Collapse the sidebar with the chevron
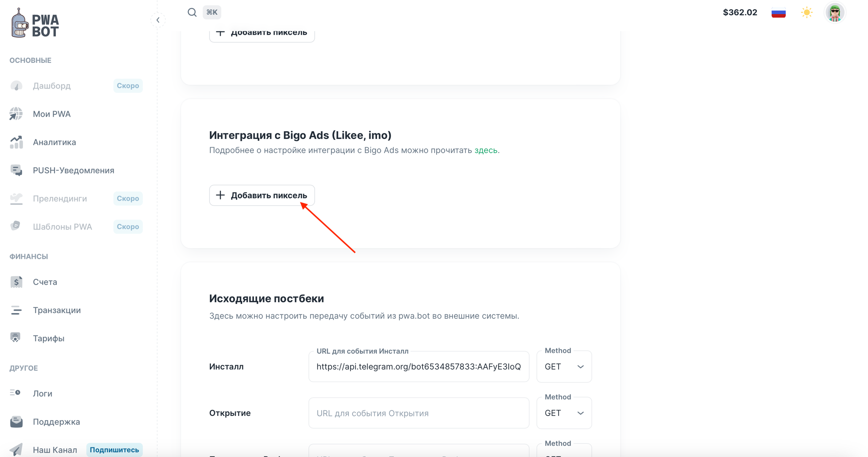 (x=158, y=20)
